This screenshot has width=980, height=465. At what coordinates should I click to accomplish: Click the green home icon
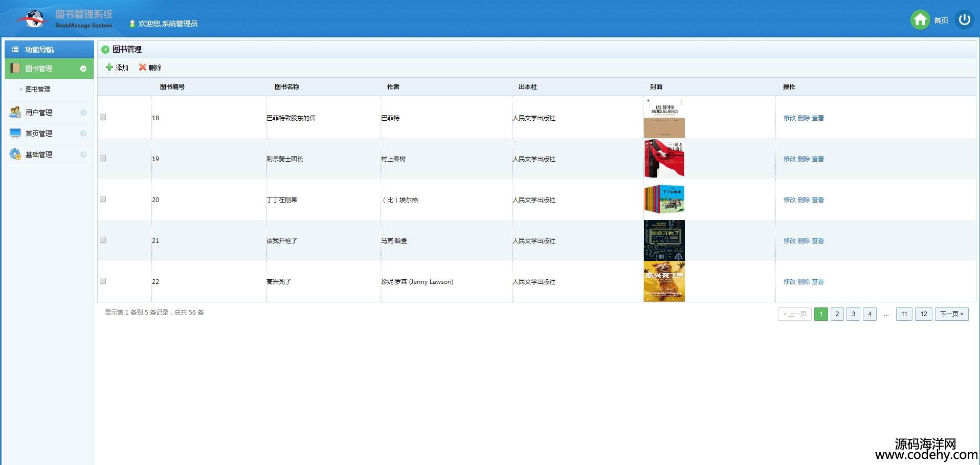[x=920, y=20]
